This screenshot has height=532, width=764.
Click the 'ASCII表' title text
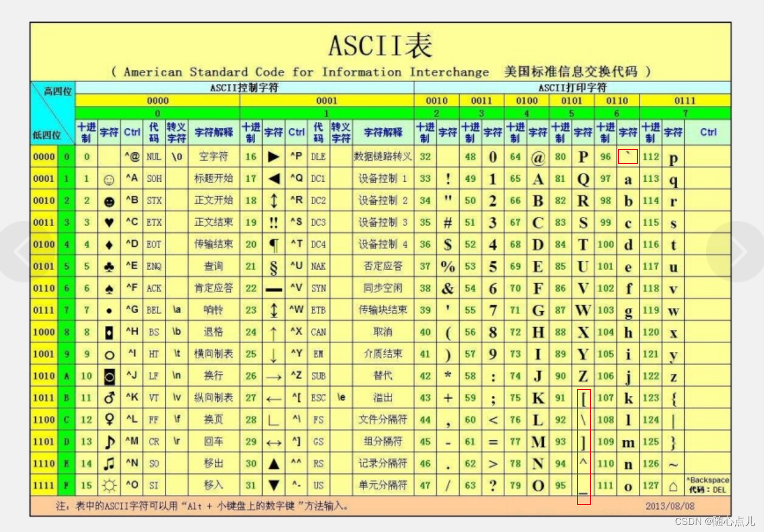[x=380, y=46]
